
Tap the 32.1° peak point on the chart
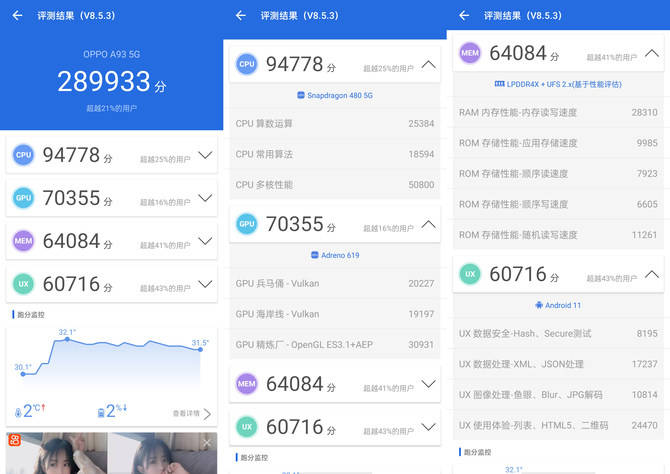coord(67,339)
